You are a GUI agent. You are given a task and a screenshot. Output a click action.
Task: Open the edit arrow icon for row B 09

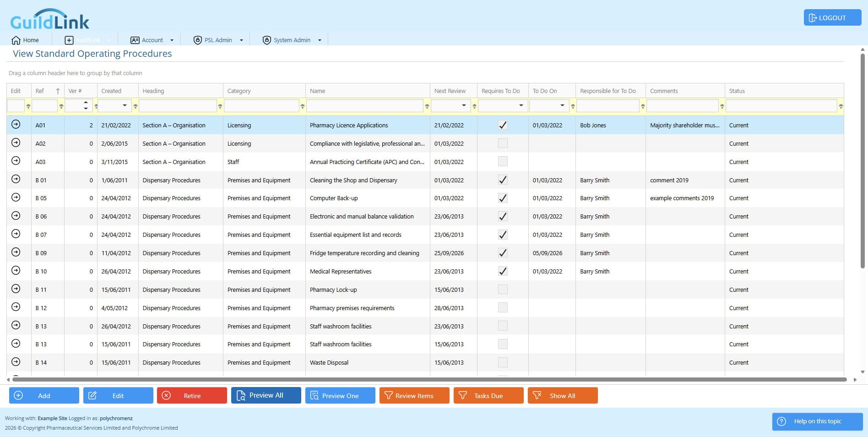[16, 252]
